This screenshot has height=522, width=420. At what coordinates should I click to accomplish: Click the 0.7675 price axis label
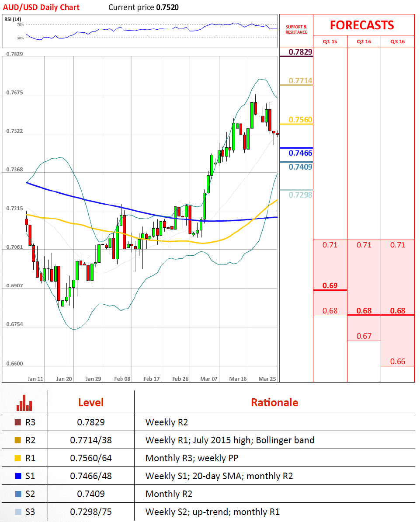tap(15, 93)
